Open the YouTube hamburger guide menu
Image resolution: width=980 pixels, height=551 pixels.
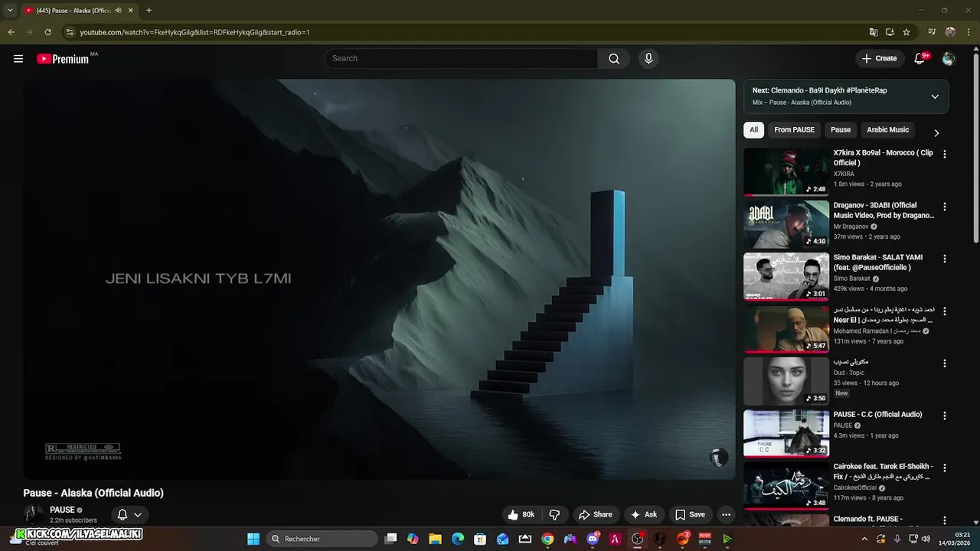point(18,59)
